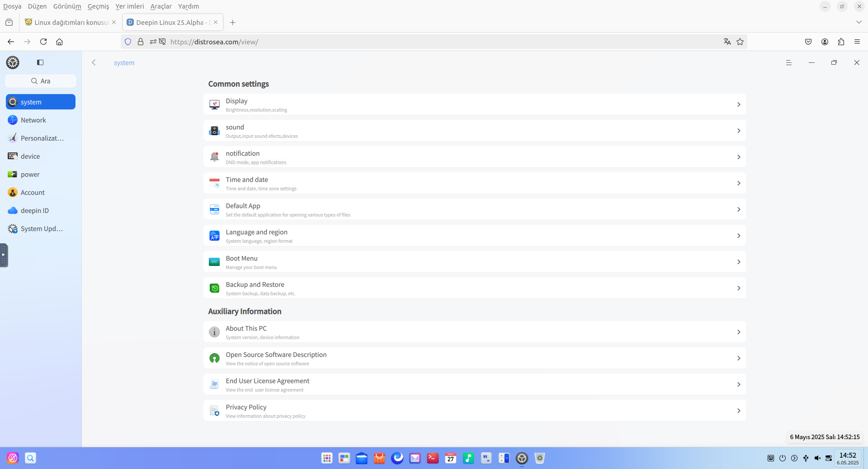Click the Default App icon
This screenshot has width=868, height=469.
[x=214, y=209]
